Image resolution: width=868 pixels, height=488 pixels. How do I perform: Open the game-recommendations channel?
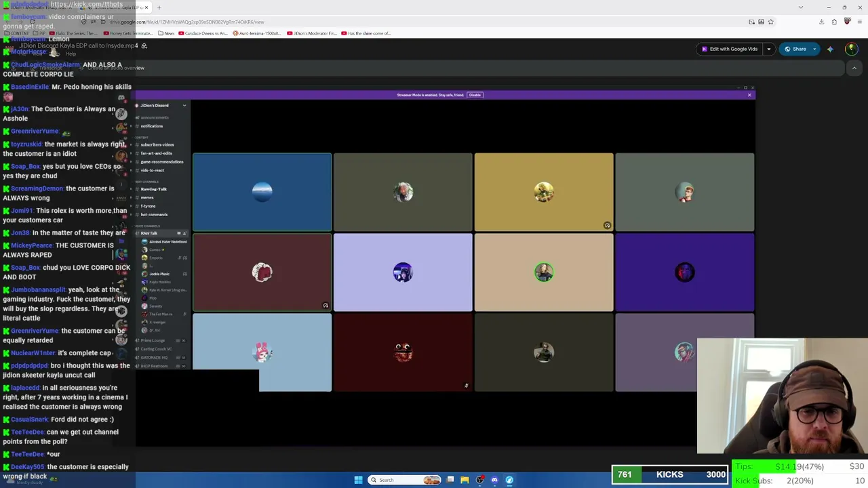pos(162,162)
